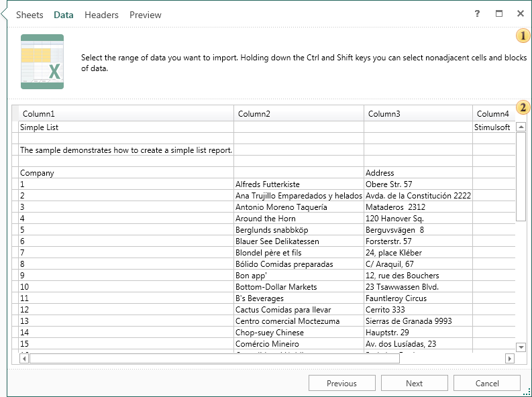Click the numbered callout badge 1
Image resolution: width=532 pixels, height=397 pixels.
[523, 36]
